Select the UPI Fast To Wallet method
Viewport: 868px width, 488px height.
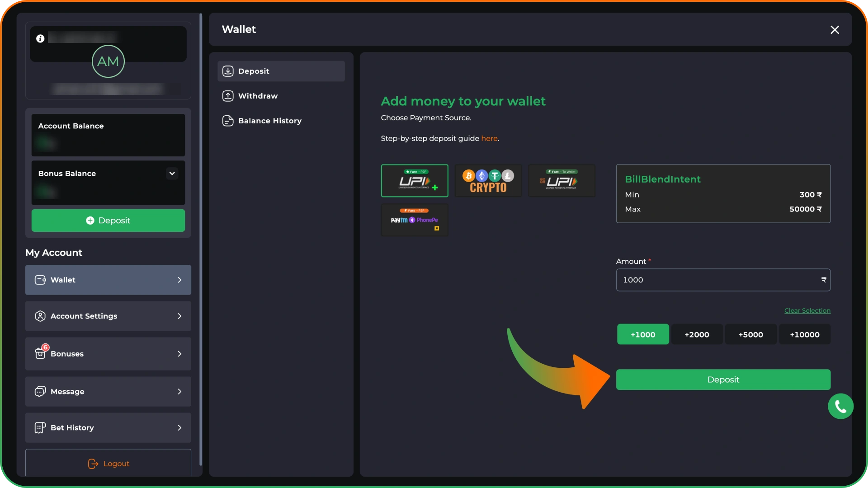(x=561, y=181)
